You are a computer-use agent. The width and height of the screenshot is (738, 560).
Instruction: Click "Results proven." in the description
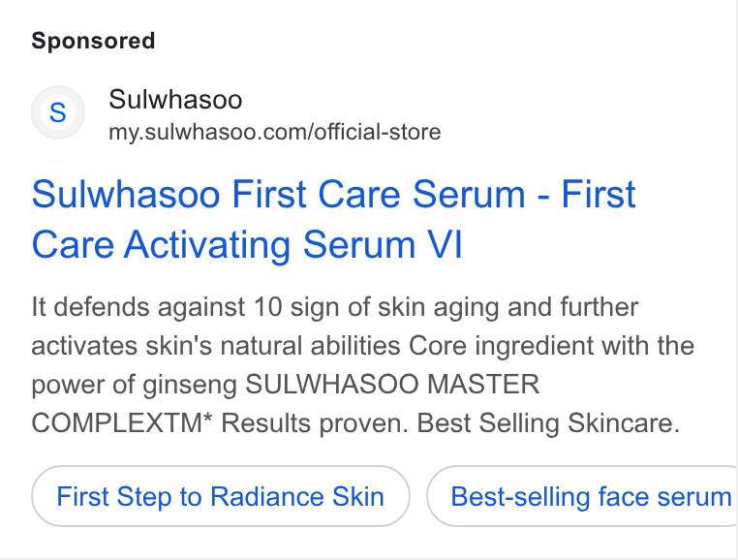coord(315,423)
